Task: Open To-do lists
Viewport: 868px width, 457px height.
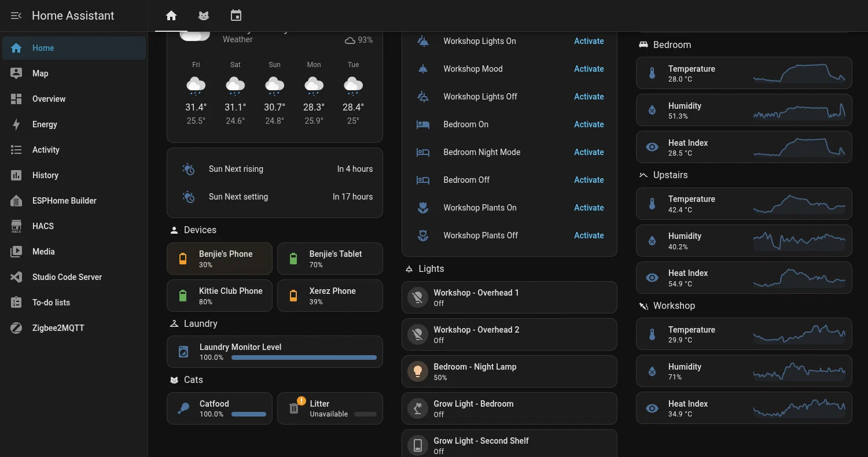Action: pyautogui.click(x=74, y=303)
